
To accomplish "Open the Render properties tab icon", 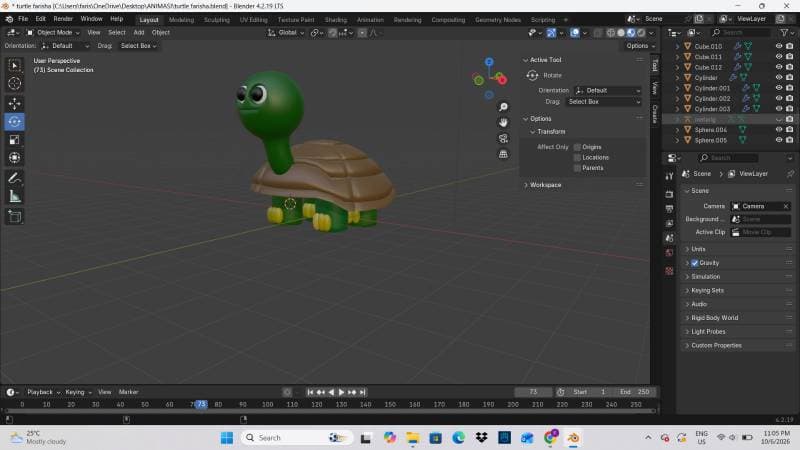I will tap(669, 194).
